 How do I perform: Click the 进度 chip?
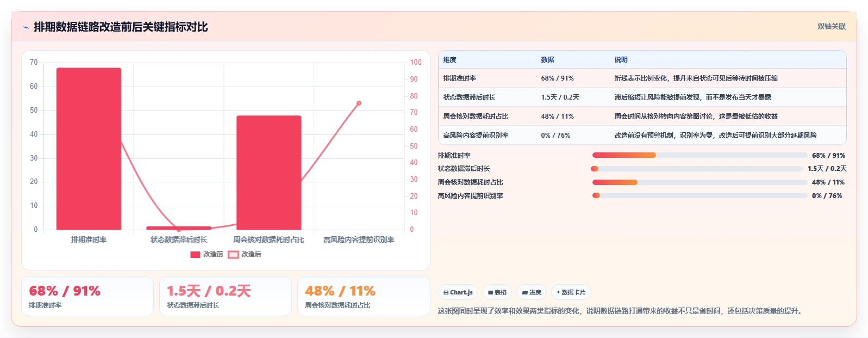[532, 292]
